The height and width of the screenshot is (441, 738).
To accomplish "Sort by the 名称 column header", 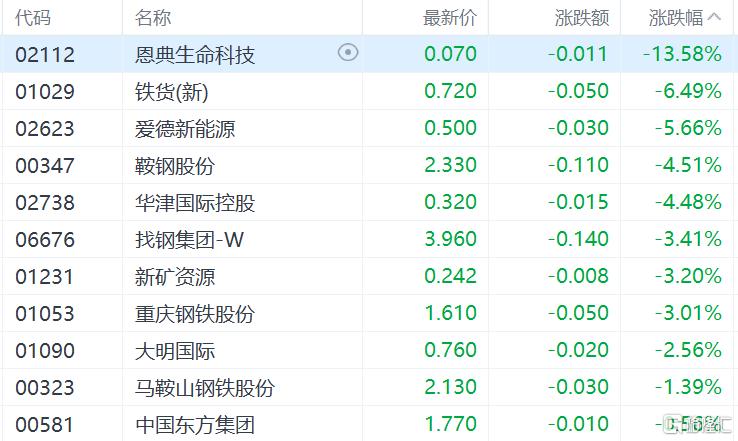I will pyautogui.click(x=153, y=18).
